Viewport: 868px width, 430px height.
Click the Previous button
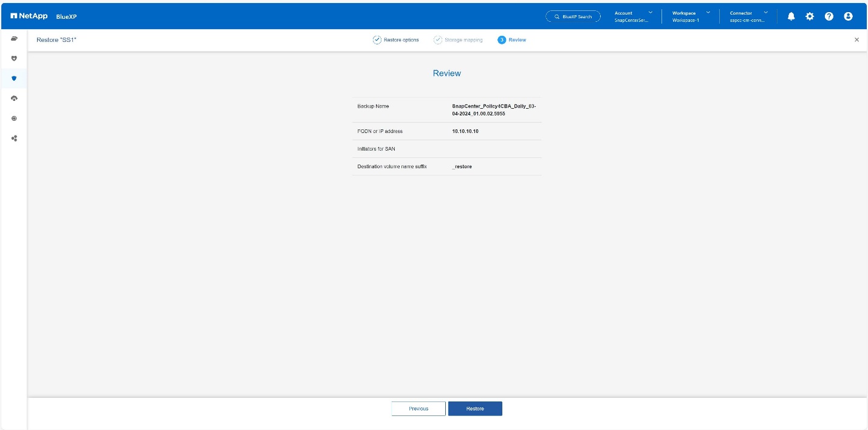(x=419, y=409)
